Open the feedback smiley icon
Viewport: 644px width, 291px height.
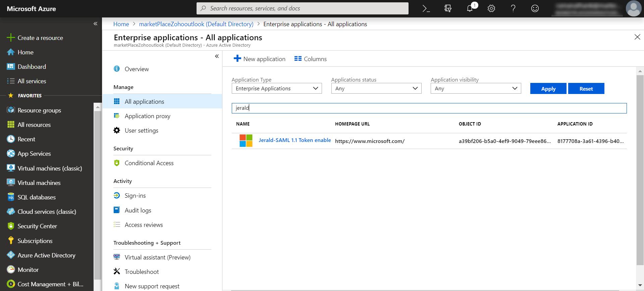click(x=535, y=9)
